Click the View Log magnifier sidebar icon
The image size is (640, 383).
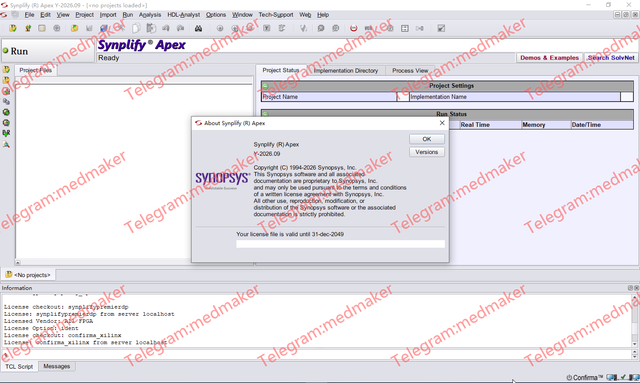pyautogui.click(x=6, y=144)
